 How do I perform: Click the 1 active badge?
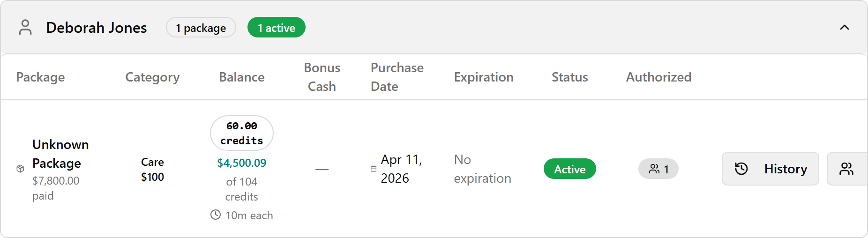pyautogui.click(x=277, y=28)
